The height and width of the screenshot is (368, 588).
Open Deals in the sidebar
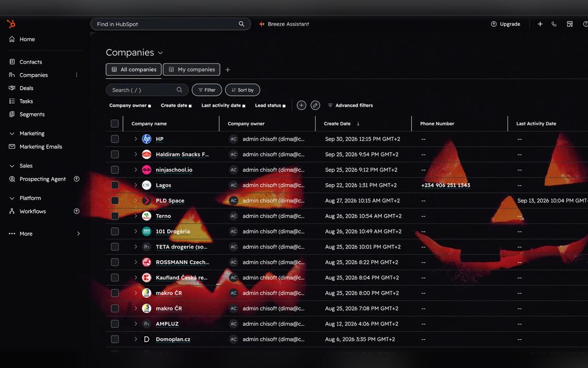(26, 88)
